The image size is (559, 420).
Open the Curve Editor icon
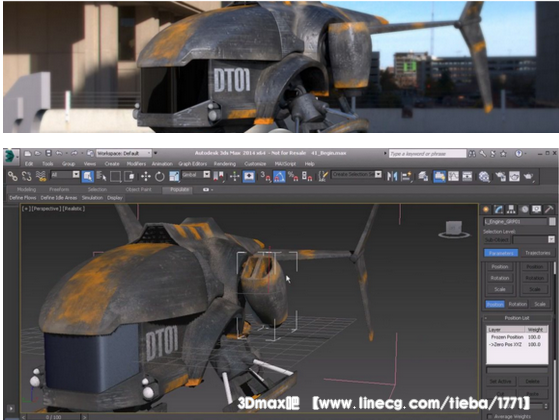point(453,176)
